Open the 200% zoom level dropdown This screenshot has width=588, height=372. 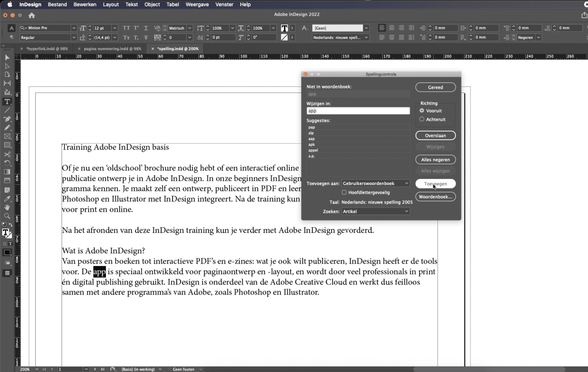(37, 369)
